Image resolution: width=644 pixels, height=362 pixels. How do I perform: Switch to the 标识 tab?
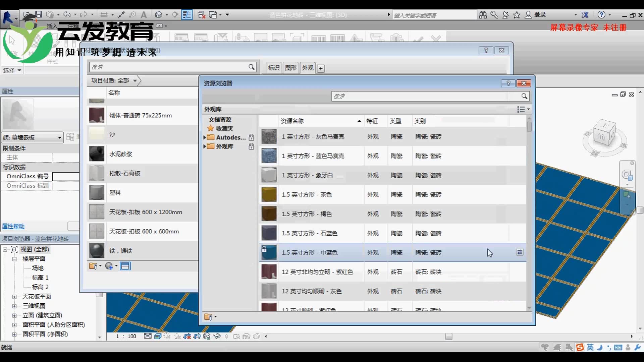(x=274, y=68)
